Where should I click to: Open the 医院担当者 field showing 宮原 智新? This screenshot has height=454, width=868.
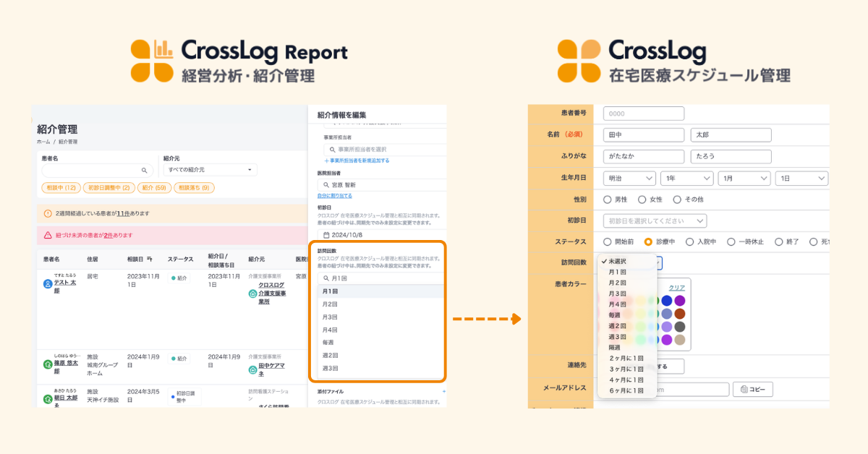(382, 185)
